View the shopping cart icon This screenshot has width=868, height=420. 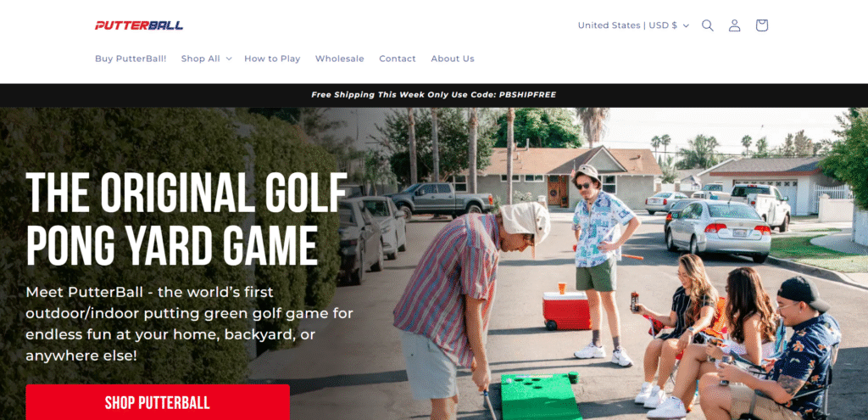[762, 25]
